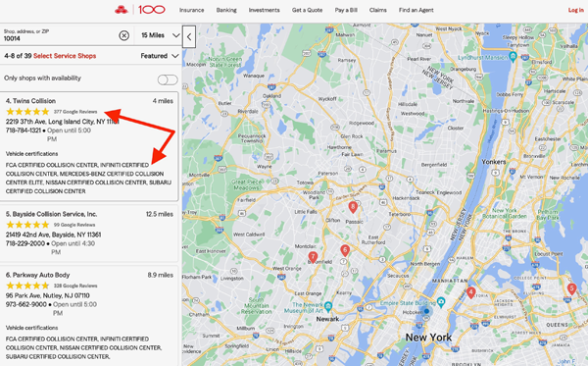Select map pin number 6
Screen dimensions: 588x366
(x=345, y=250)
